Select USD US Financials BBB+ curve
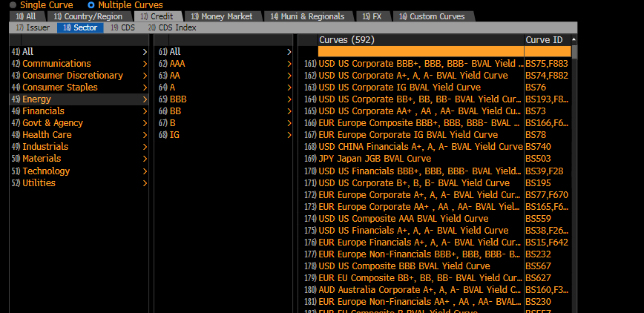644x313 pixels. 421,171
